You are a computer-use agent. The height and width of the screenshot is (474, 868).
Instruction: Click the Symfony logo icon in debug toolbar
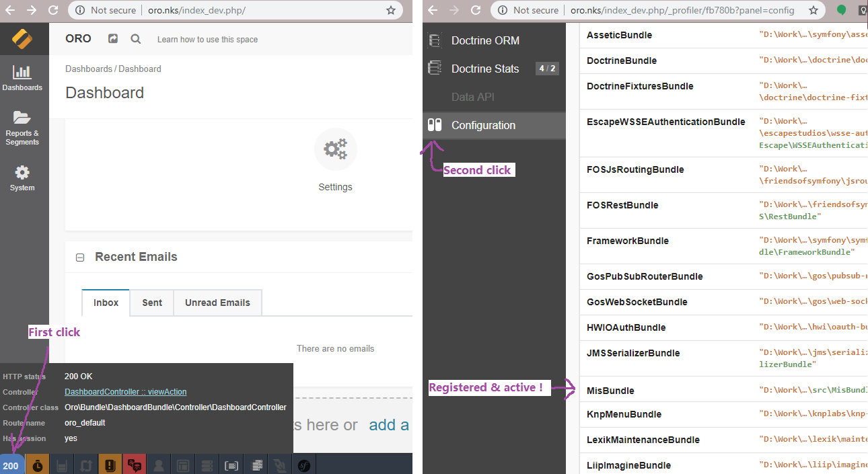click(304, 464)
